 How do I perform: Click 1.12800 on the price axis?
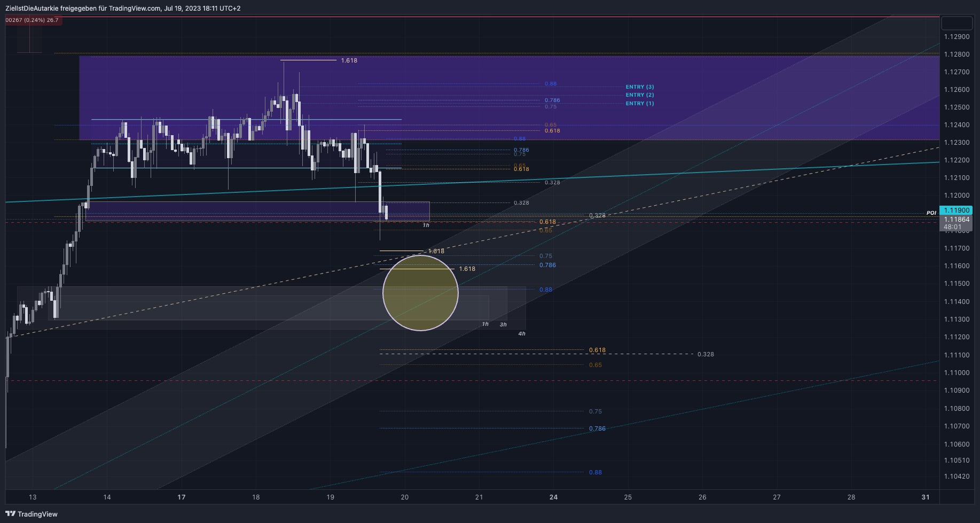tap(957, 54)
